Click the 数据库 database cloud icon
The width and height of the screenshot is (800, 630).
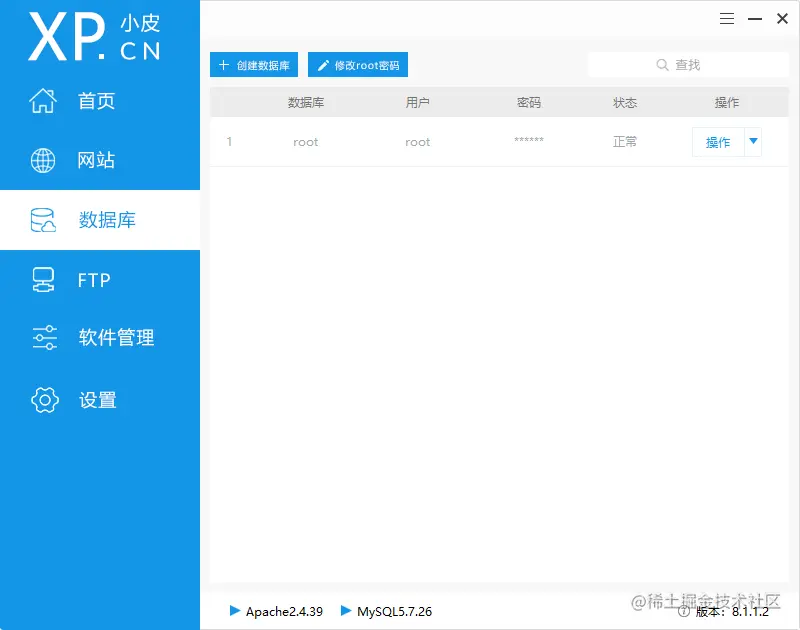(43, 220)
